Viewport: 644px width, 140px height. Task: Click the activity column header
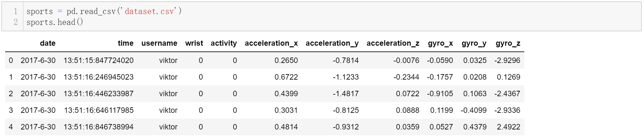224,43
